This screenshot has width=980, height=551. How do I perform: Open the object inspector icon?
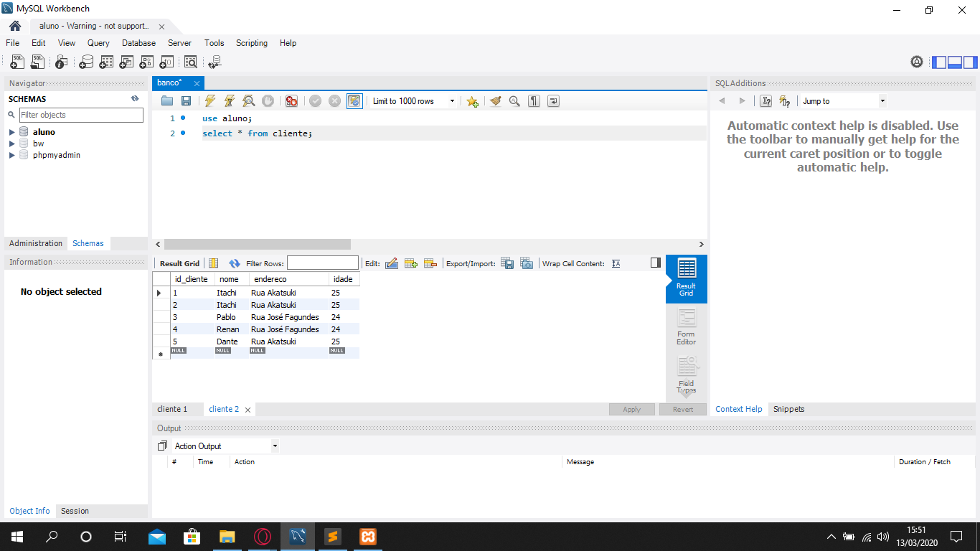pyautogui.click(x=61, y=62)
